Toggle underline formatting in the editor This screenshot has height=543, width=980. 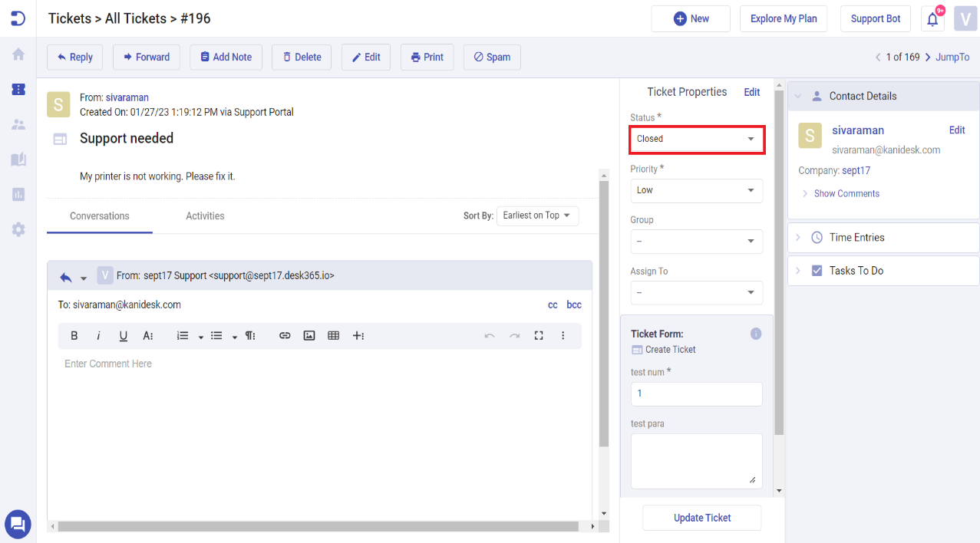123,335
